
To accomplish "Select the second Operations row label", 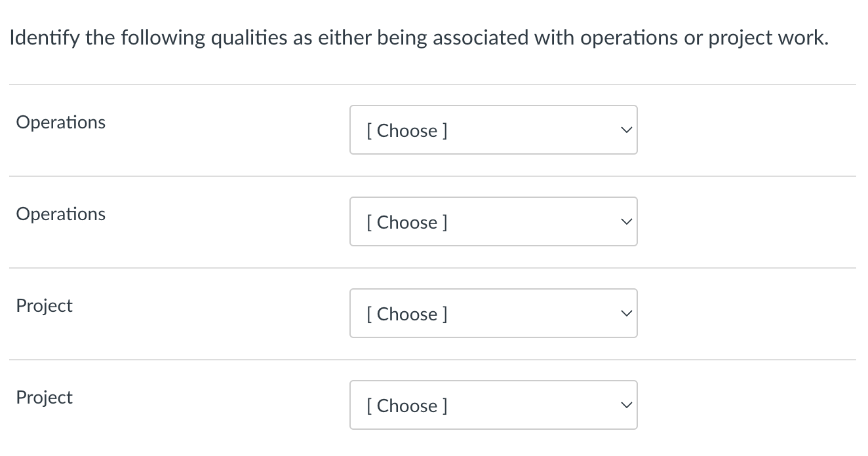I will [x=60, y=214].
